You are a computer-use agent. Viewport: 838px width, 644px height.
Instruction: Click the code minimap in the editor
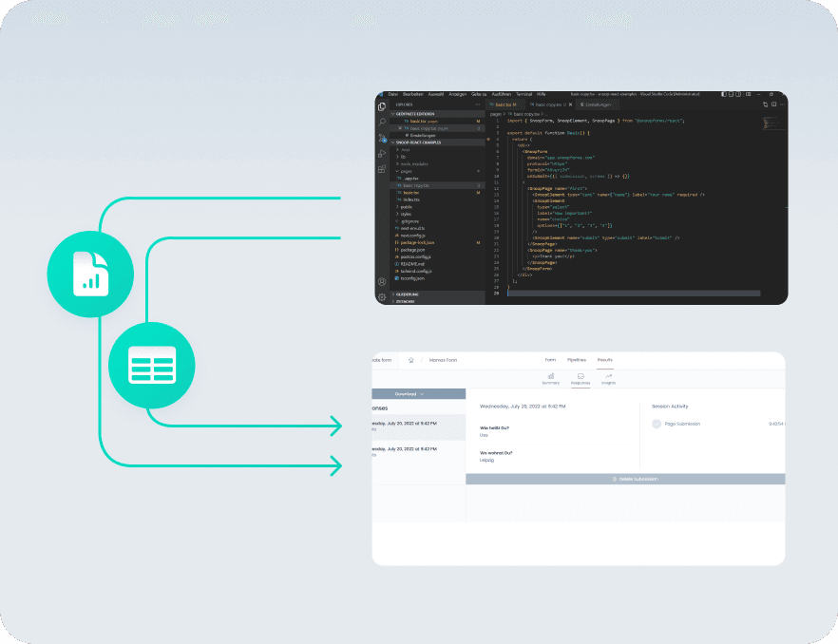(x=773, y=124)
